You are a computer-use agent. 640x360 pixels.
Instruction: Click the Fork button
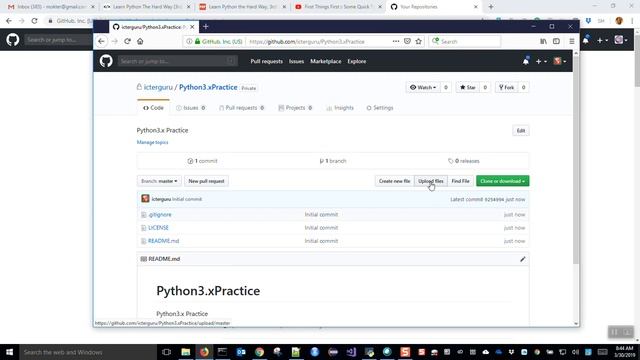(x=507, y=87)
